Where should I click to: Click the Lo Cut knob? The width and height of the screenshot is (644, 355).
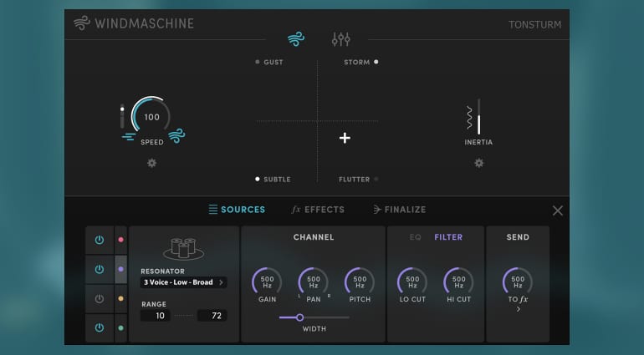pyautogui.click(x=412, y=282)
